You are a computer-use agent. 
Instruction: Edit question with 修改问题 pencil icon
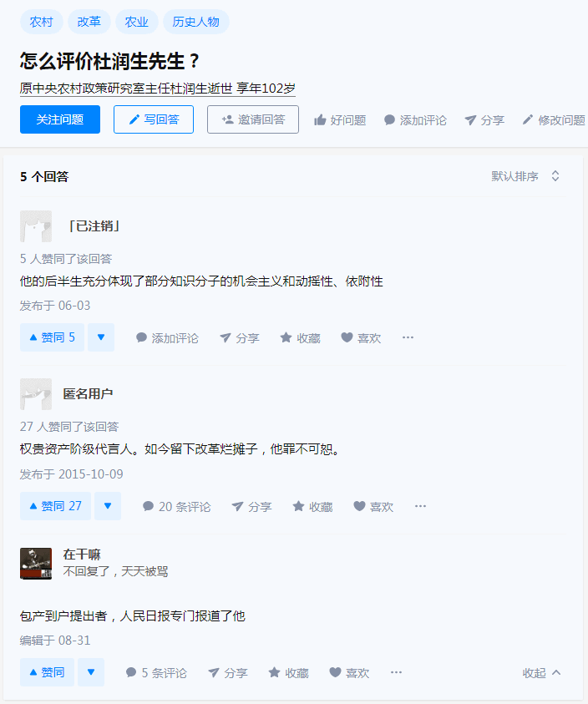point(527,120)
